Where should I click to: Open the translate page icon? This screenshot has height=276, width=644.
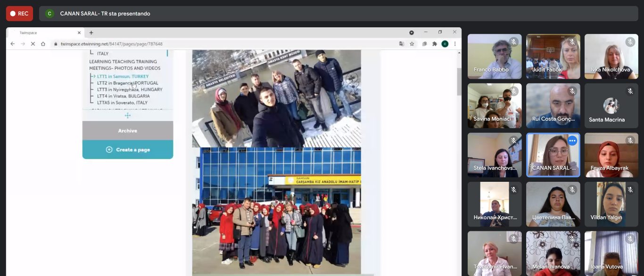pyautogui.click(x=402, y=44)
